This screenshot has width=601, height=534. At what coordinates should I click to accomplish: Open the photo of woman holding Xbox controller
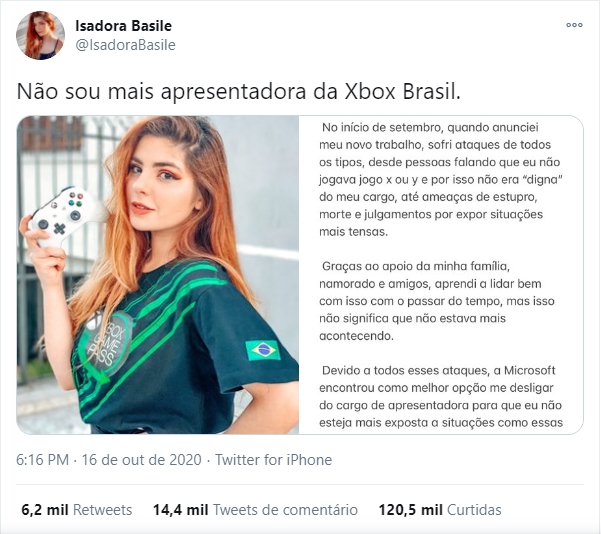[158, 275]
